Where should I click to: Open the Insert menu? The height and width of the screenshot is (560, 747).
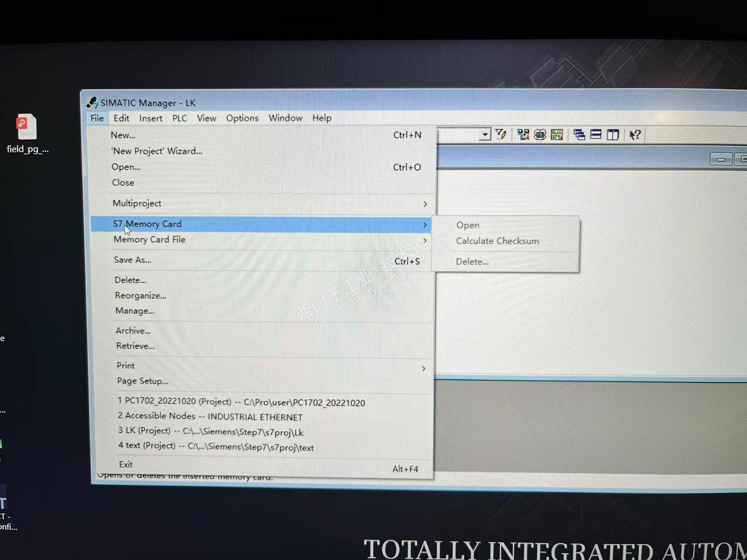[x=151, y=118]
